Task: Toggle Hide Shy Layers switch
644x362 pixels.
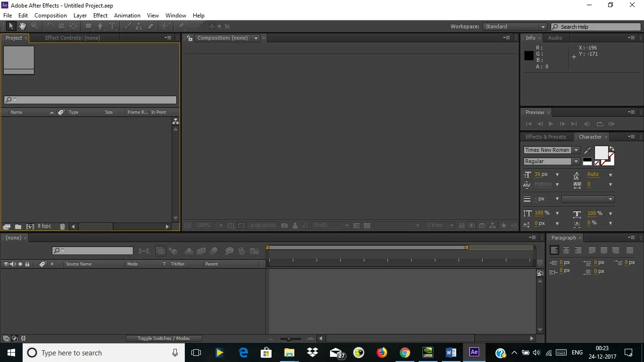Action: coord(189,251)
